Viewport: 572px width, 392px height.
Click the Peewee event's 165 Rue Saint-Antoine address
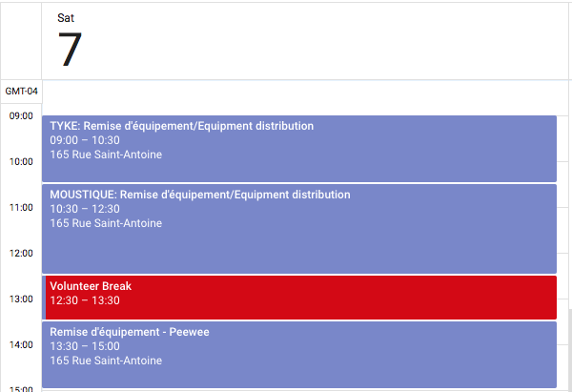coord(106,361)
